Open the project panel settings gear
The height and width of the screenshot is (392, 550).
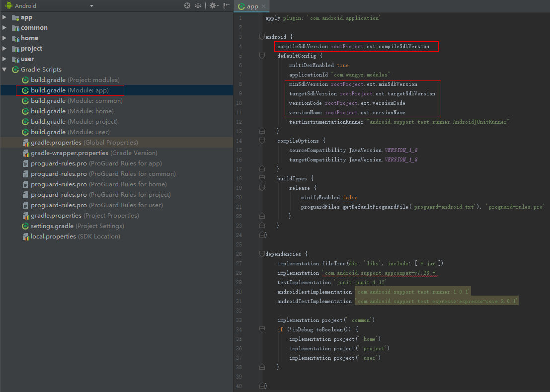point(213,5)
